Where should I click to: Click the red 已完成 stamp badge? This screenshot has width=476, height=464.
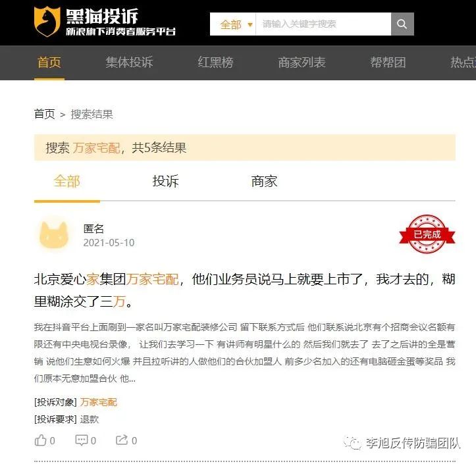[x=427, y=234]
